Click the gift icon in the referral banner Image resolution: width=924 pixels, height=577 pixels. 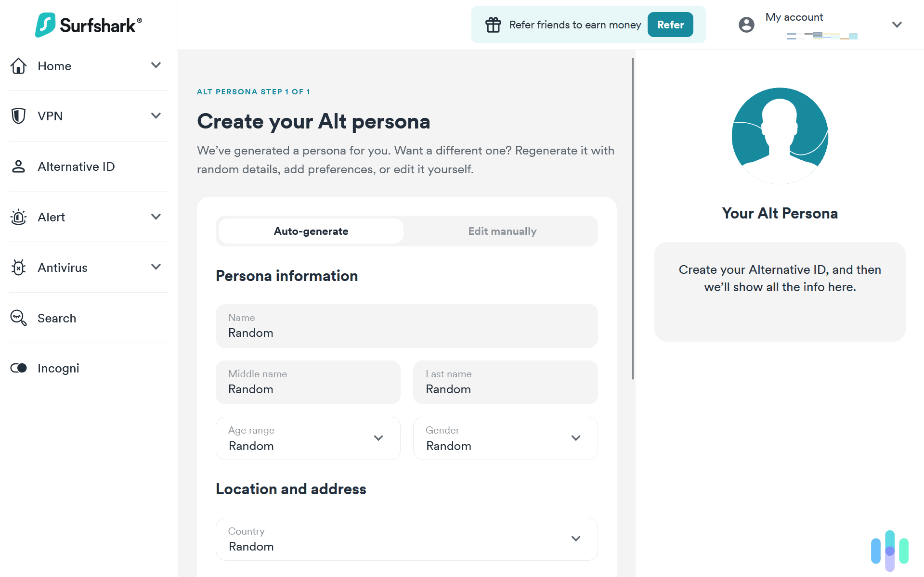493,25
